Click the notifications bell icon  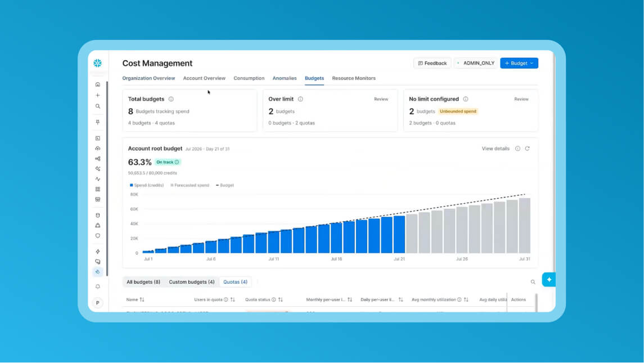tap(98, 286)
